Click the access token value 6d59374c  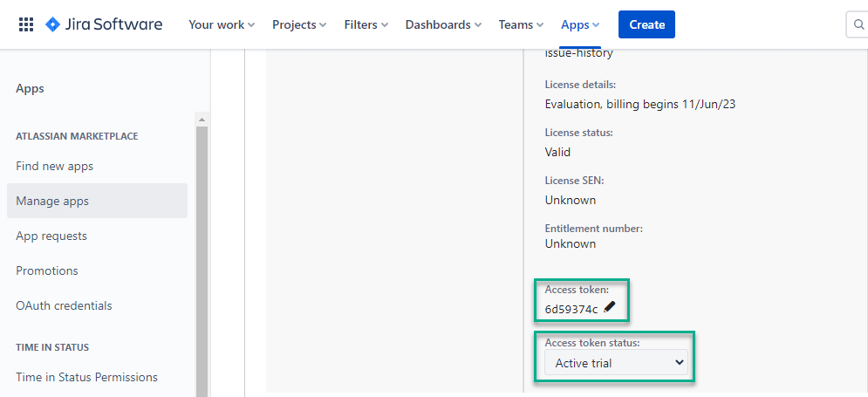(x=571, y=309)
